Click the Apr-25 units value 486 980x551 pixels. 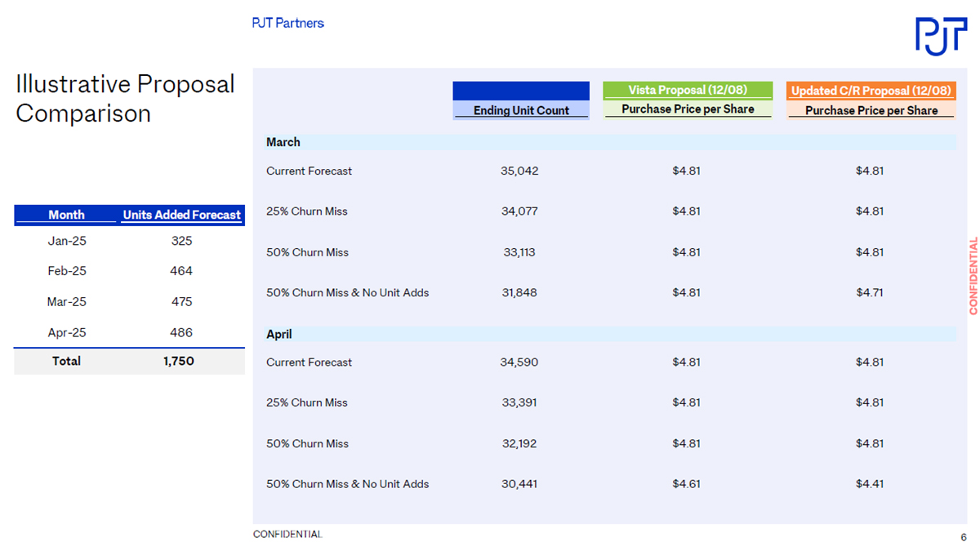coord(181,332)
